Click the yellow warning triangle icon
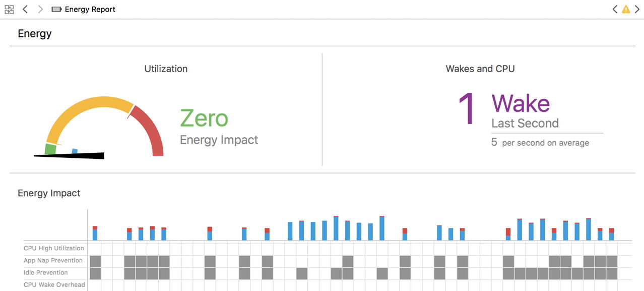 pyautogui.click(x=626, y=9)
